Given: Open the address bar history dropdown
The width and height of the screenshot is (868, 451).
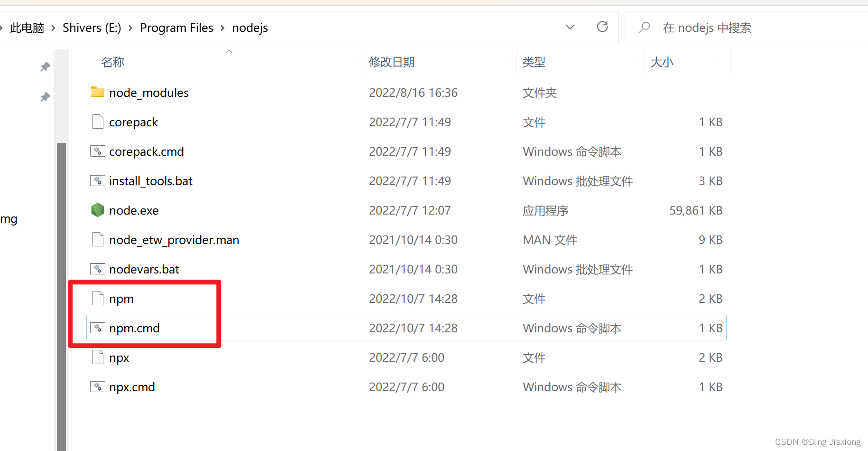Looking at the screenshot, I should tap(570, 27).
